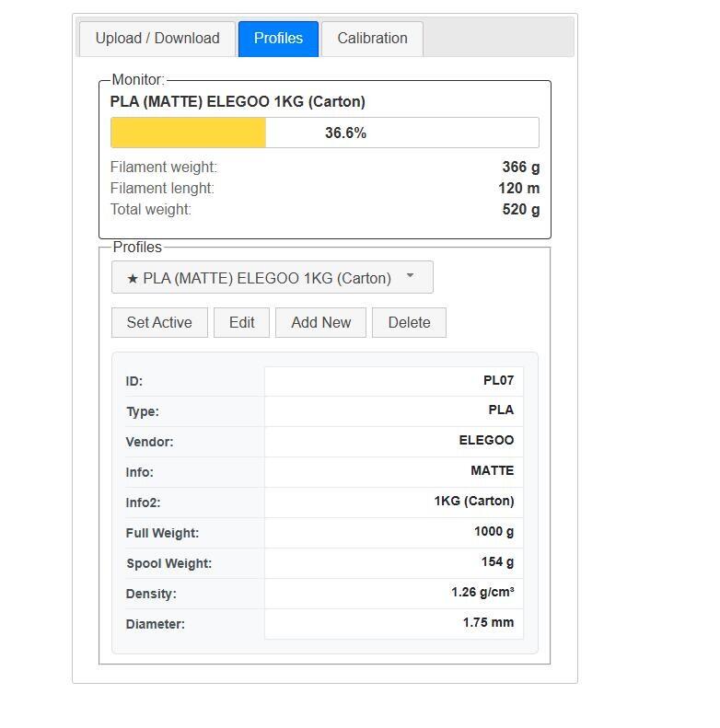This screenshot has height=728, width=720.
Task: Click the ID value PL07
Action: click(498, 380)
